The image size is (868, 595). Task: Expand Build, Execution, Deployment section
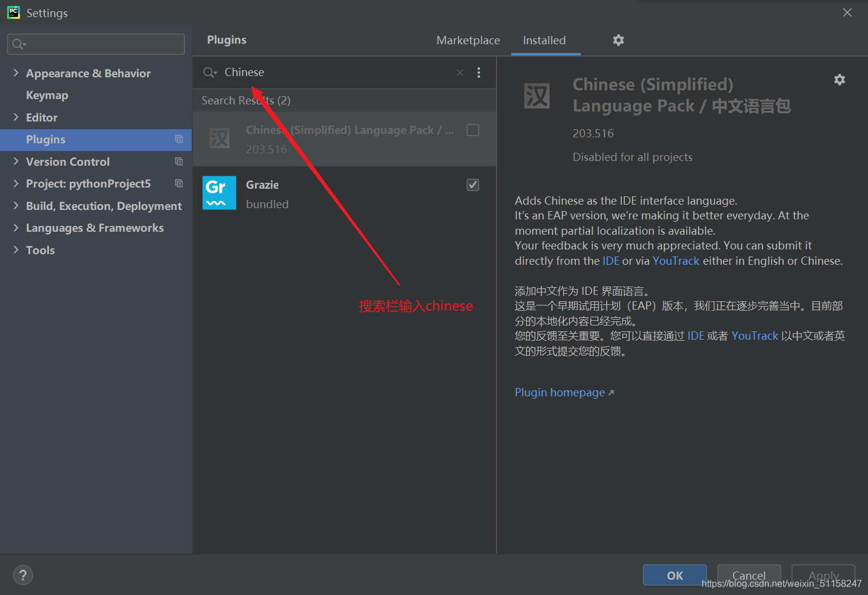click(16, 205)
